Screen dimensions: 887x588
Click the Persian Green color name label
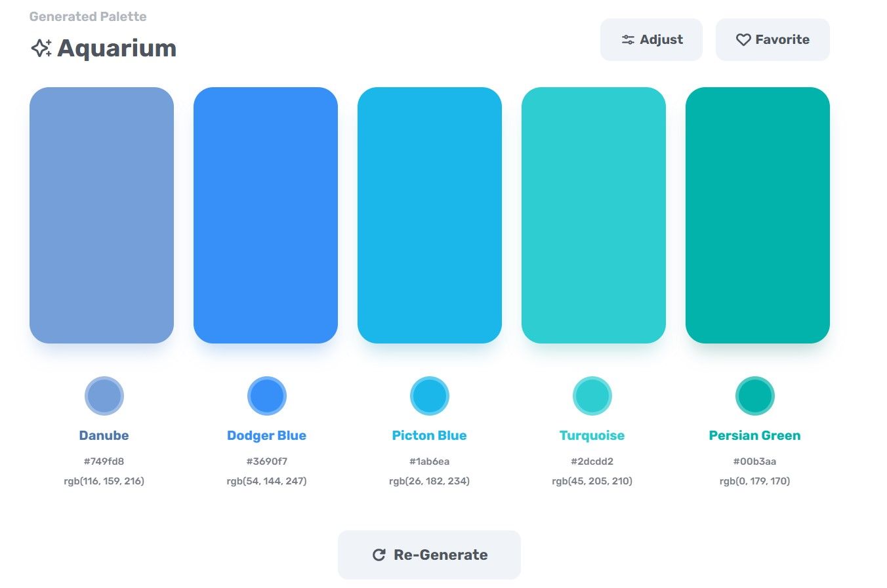pyautogui.click(x=754, y=435)
